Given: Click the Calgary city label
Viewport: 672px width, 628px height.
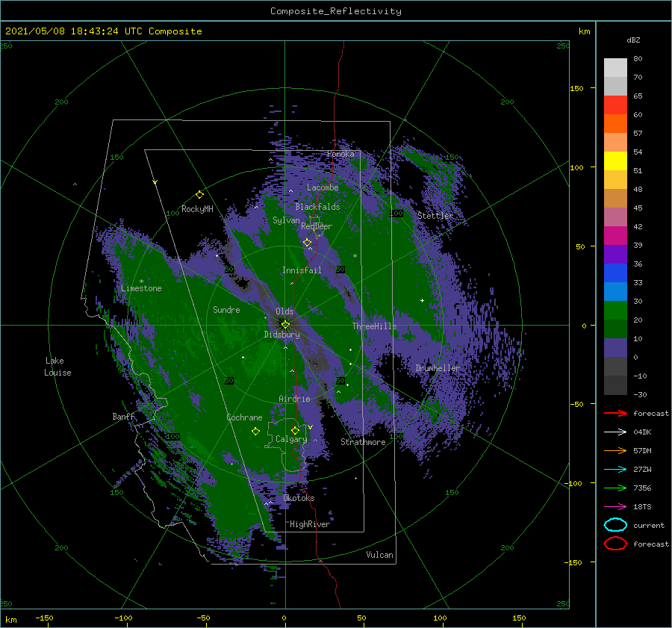Looking at the screenshot, I should tap(291, 439).
